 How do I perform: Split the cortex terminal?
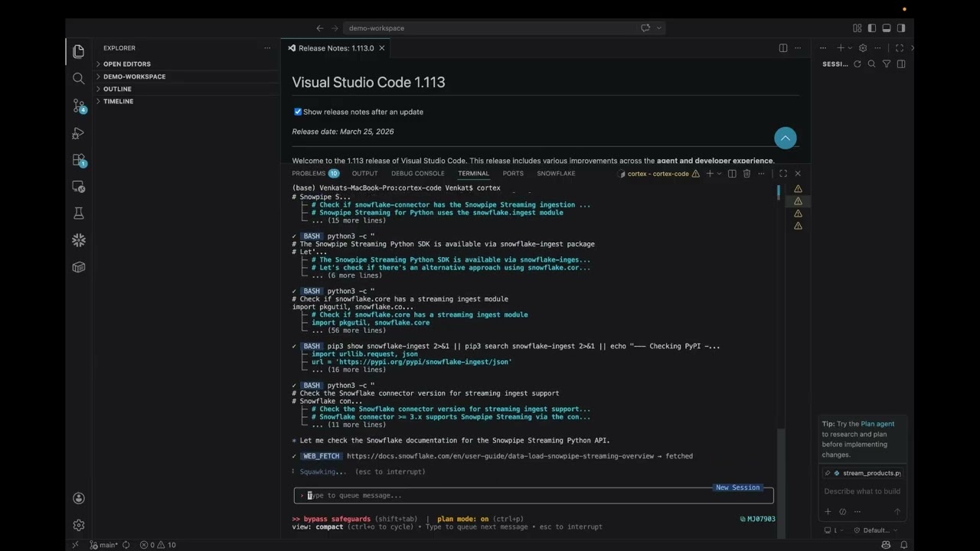click(x=732, y=174)
